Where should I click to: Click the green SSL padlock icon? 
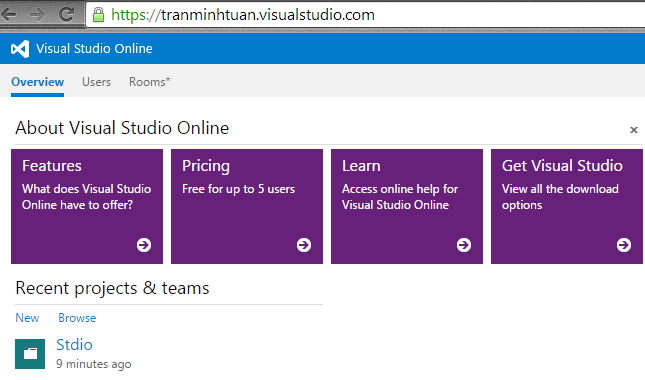(x=98, y=15)
